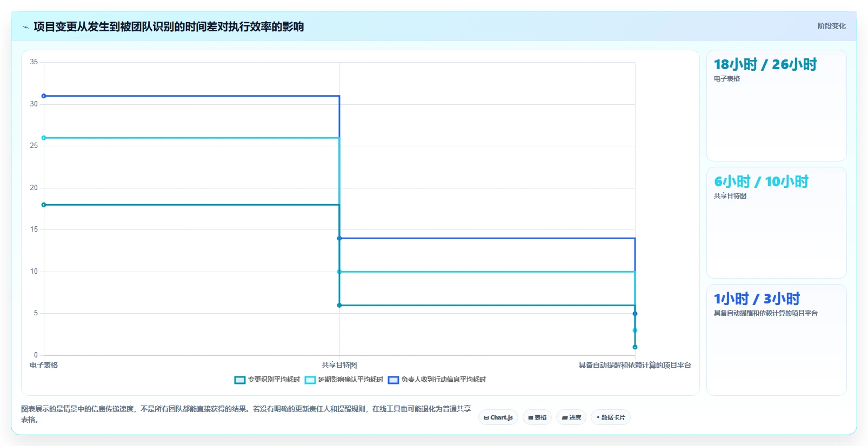Click the 共享甘特图 x-axis label
The image size is (868, 446).
(x=339, y=366)
